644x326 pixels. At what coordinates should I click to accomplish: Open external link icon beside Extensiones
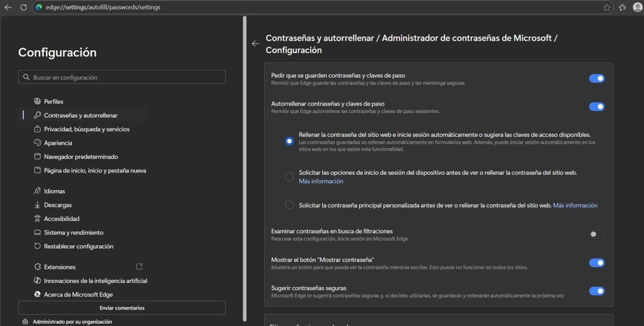139,267
